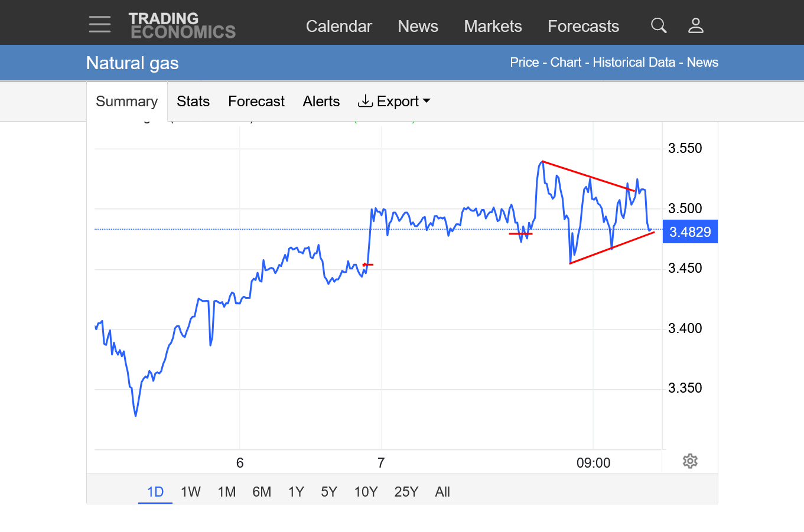Open the user account icon
The width and height of the screenshot is (804, 532).
[695, 25]
